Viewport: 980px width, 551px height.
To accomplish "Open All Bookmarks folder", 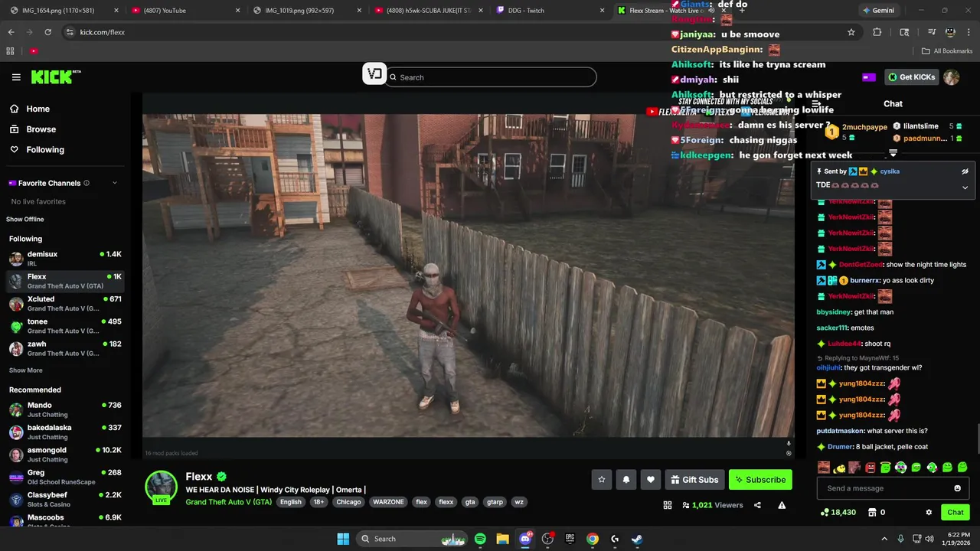I will pos(947,51).
